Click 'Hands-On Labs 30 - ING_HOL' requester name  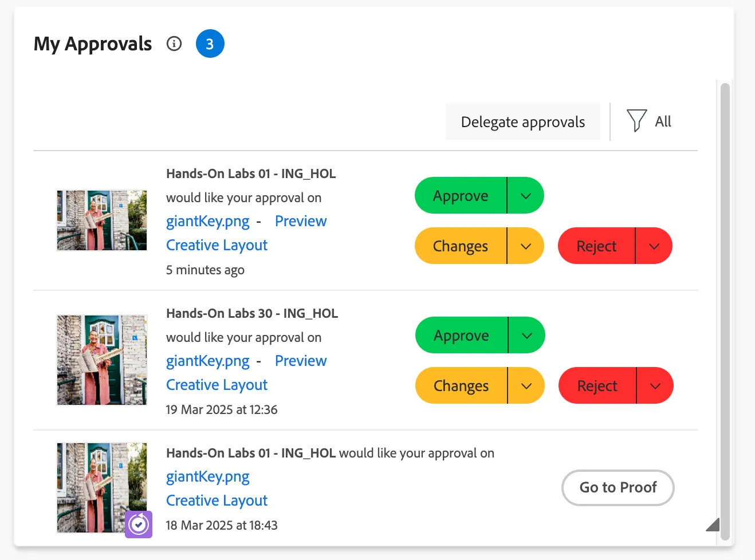252,313
